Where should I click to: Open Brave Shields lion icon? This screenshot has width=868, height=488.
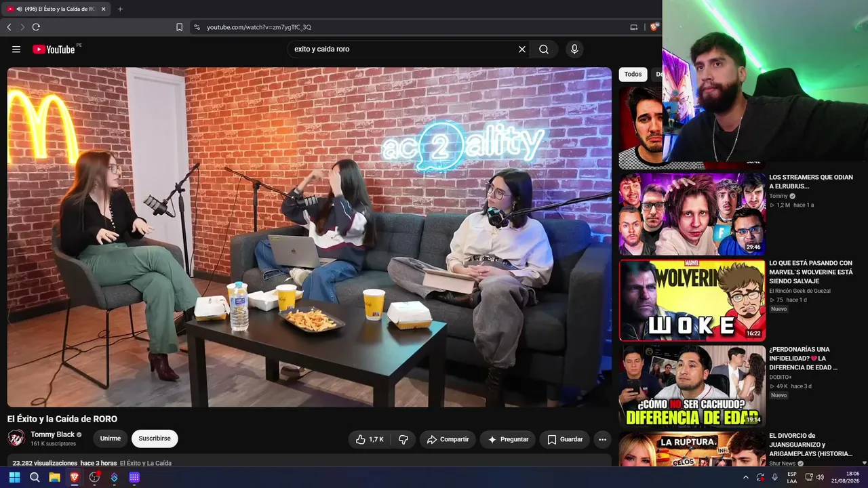click(654, 27)
